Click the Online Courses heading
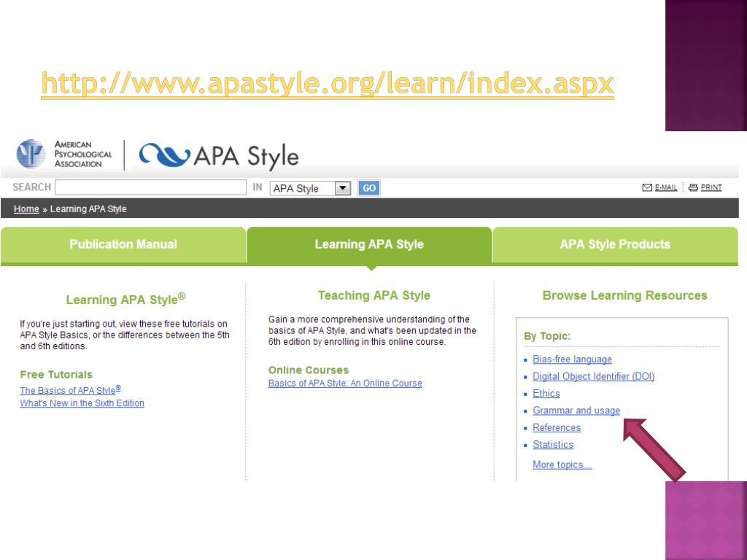Screen dimensions: 747x560 (309, 370)
